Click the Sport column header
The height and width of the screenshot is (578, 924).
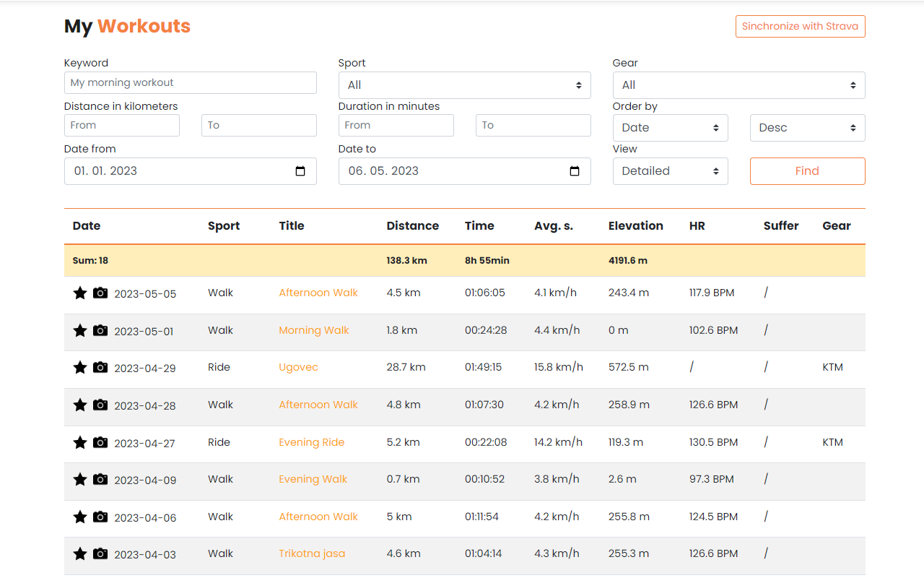tap(224, 225)
